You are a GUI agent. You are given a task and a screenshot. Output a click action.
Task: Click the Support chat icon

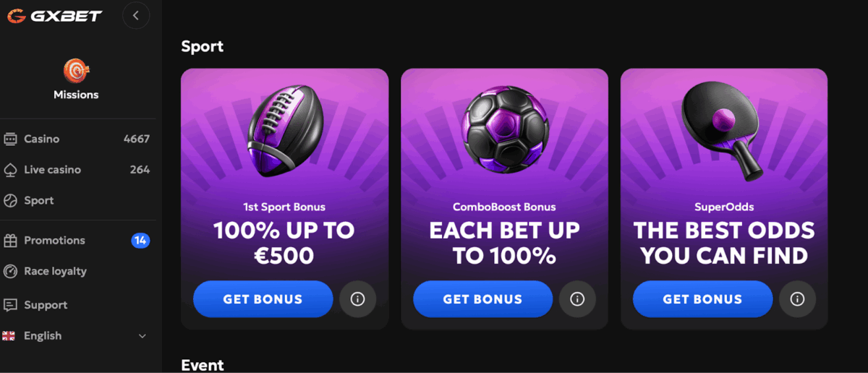tap(10, 305)
